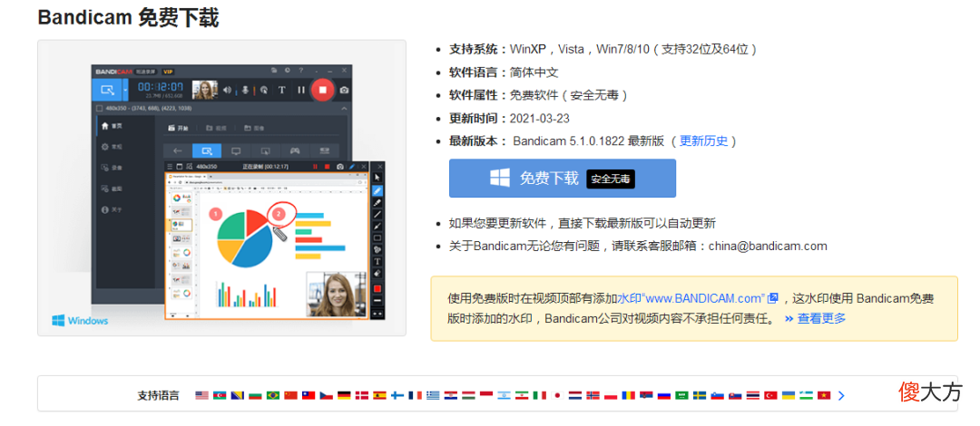Select the Thailand flag language
Viewport: 980px width, 426px height.
click(753, 395)
